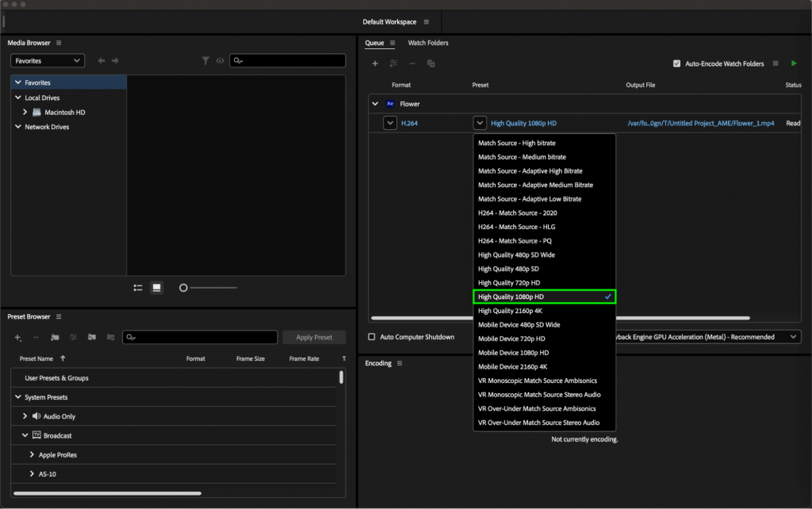Add a new source to the encoding queue
This screenshot has width=812, height=509.
(375, 63)
